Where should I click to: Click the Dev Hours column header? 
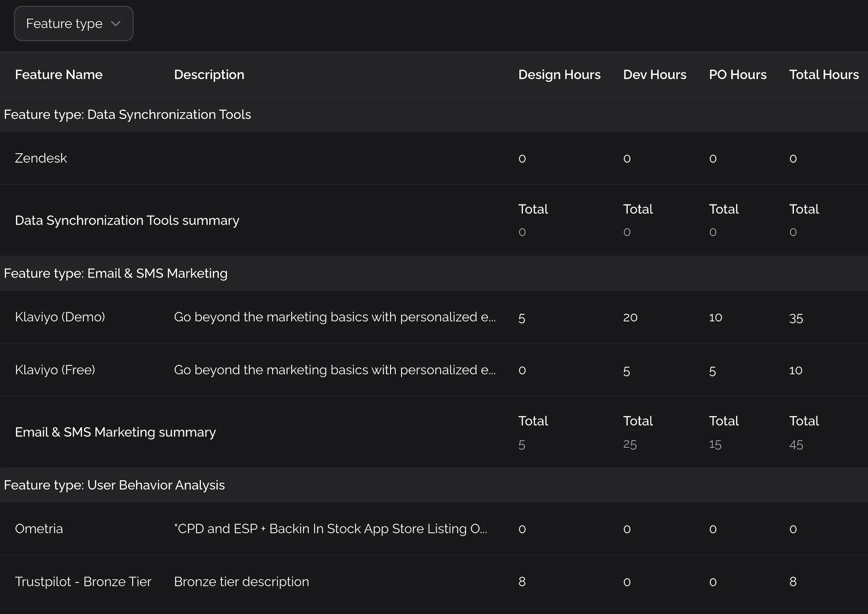pos(654,74)
